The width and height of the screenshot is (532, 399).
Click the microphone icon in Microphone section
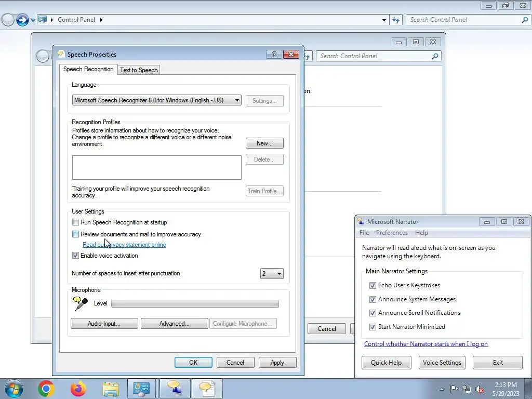[x=81, y=303]
